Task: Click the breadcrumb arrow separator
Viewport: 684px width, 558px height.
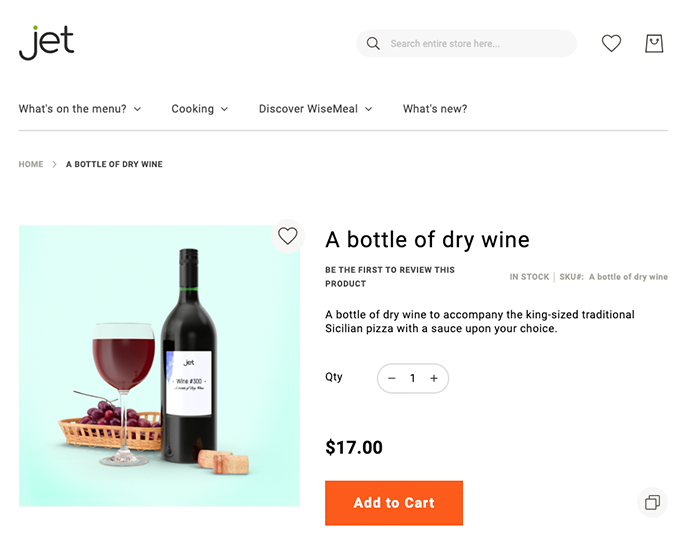Action: pos(55,164)
